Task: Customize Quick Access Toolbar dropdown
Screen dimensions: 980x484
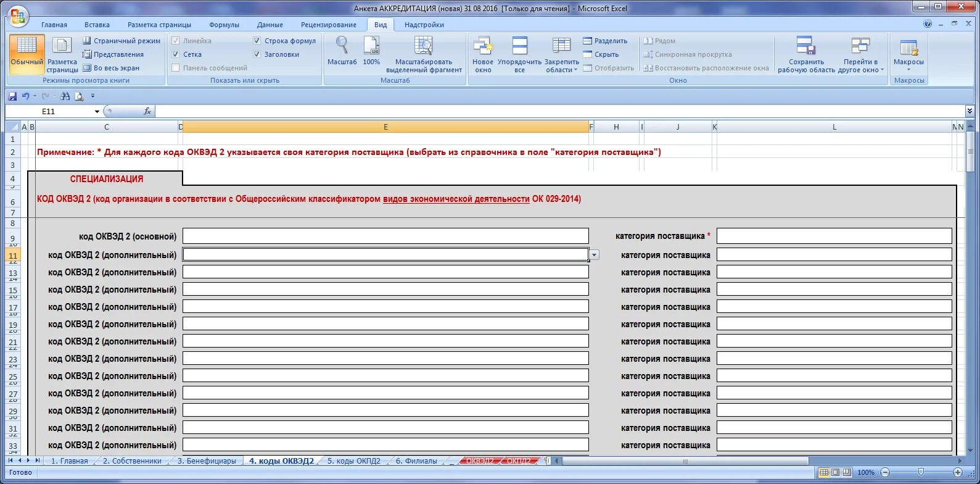Action: click(x=93, y=96)
